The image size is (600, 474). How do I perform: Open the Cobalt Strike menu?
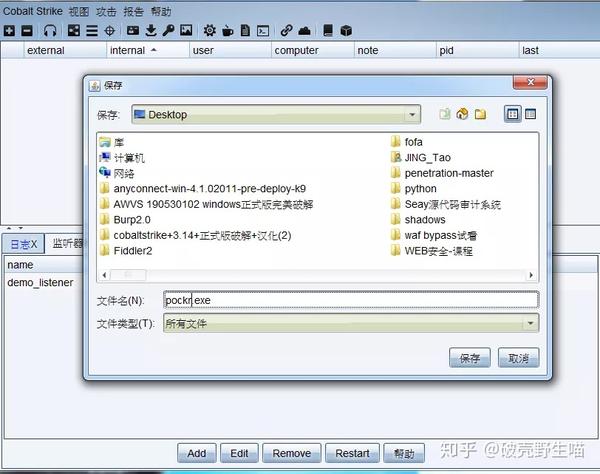pyautogui.click(x=33, y=11)
